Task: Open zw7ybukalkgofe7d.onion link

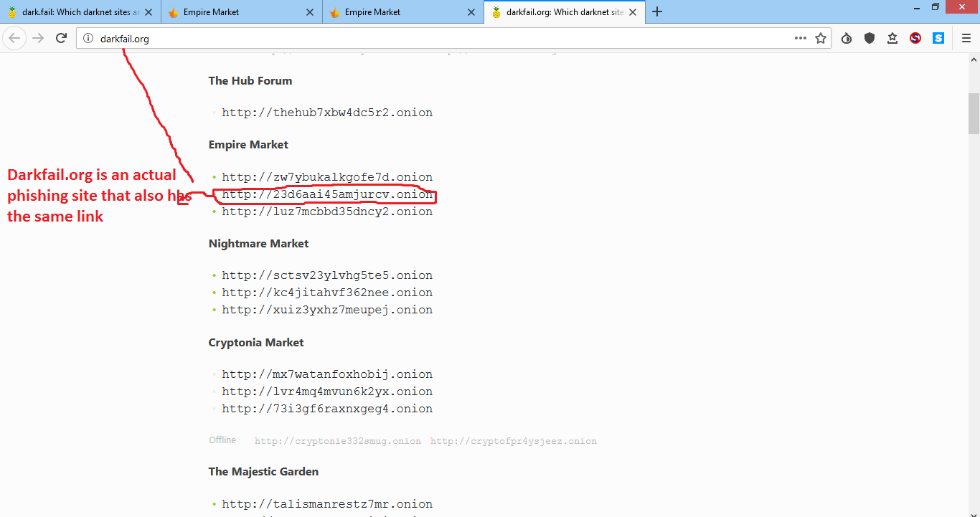Action: point(327,177)
